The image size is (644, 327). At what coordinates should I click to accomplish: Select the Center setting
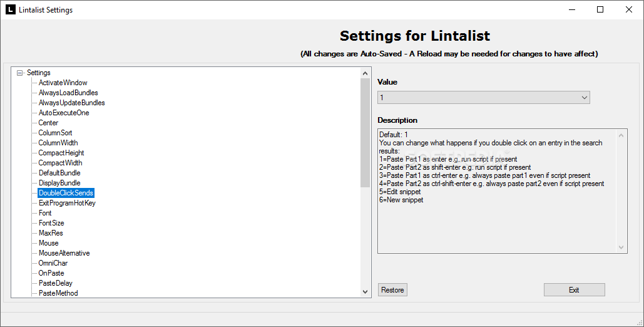(48, 123)
